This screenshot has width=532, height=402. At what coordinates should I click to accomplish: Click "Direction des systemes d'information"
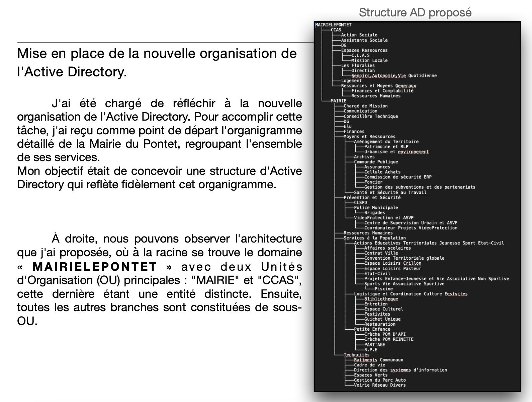[x=401, y=370]
